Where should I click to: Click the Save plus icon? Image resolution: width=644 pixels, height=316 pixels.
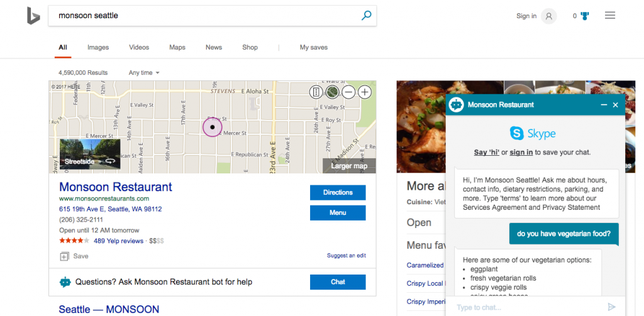64,256
